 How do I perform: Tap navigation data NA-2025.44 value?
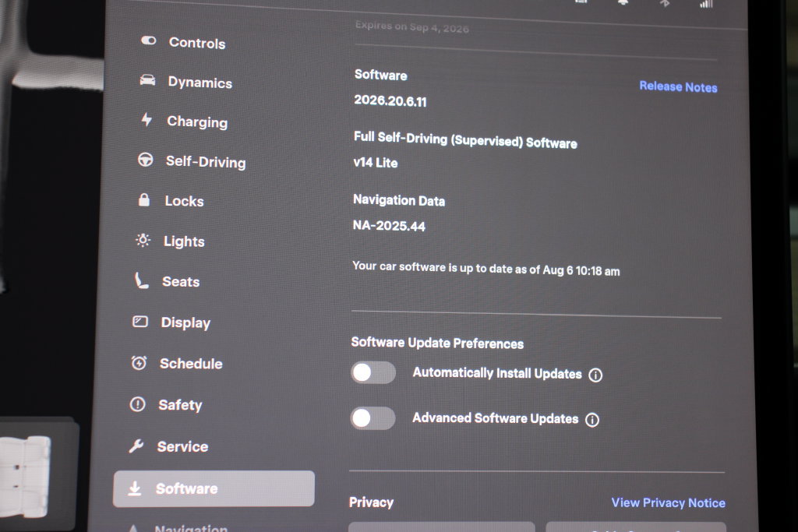tap(390, 225)
